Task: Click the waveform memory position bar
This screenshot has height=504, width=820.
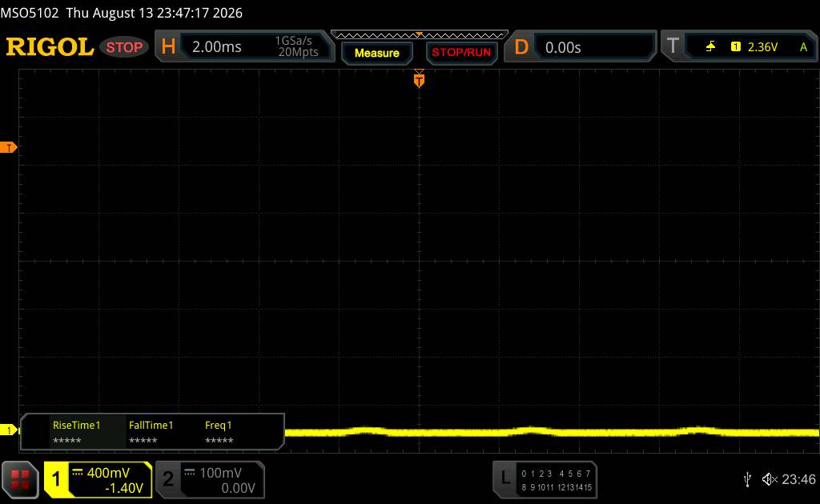Action: point(420,35)
